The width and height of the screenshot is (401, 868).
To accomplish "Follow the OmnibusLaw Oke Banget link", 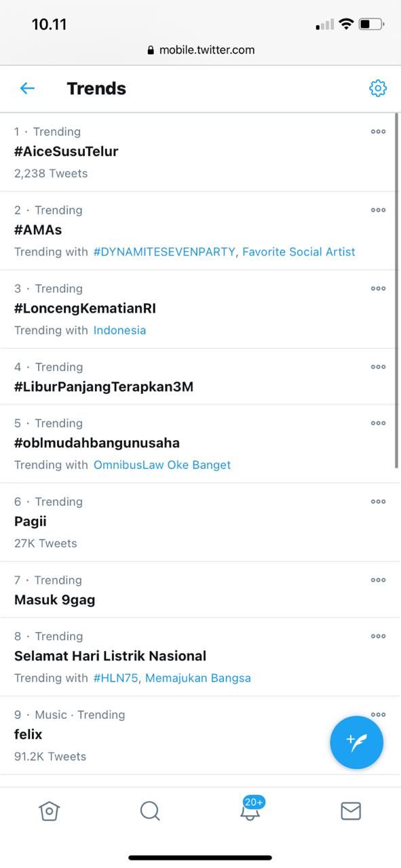I will (162, 465).
